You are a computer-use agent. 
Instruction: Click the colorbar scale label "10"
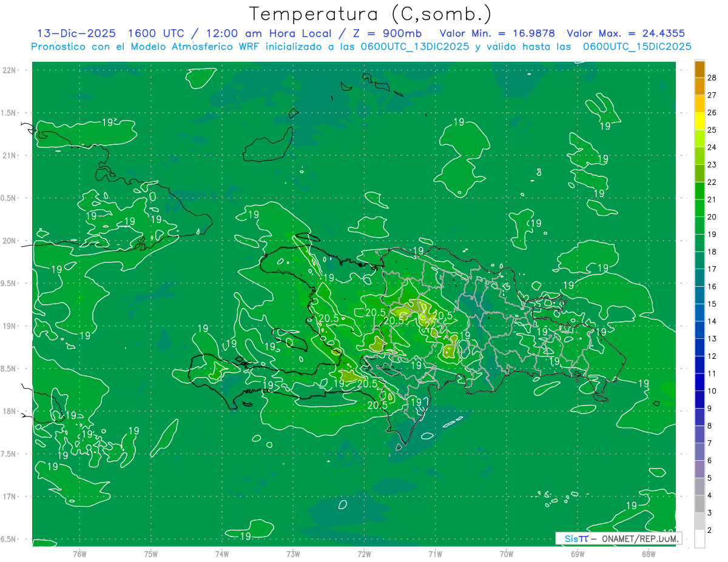[712, 391]
